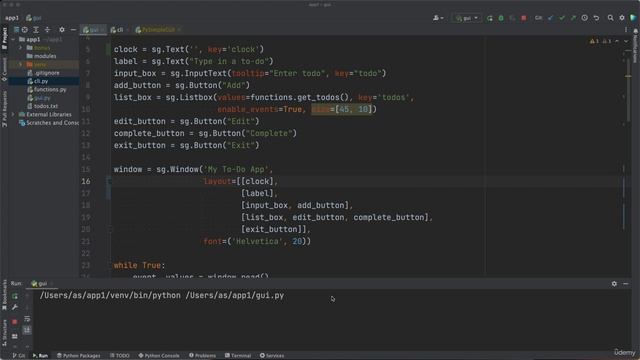Rerun the gui configuration in toolbar
The width and height of the screenshot is (640, 360).
click(490, 18)
